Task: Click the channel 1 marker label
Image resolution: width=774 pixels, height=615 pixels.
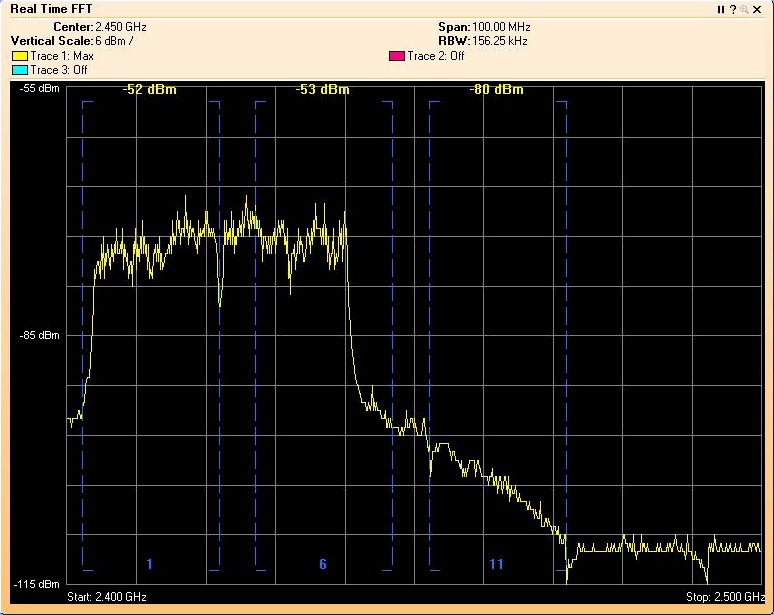Action: point(150,564)
